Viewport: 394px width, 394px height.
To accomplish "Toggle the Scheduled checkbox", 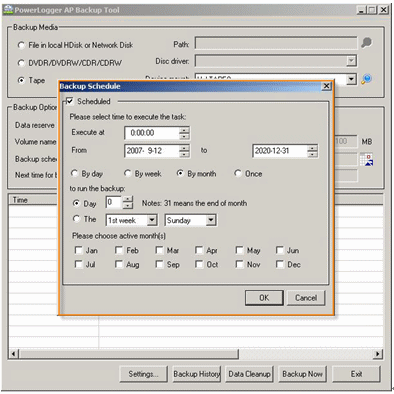I will 70,101.
